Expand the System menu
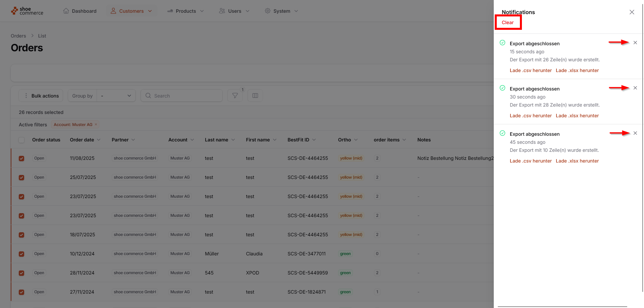The image size is (644, 308). coord(281,11)
